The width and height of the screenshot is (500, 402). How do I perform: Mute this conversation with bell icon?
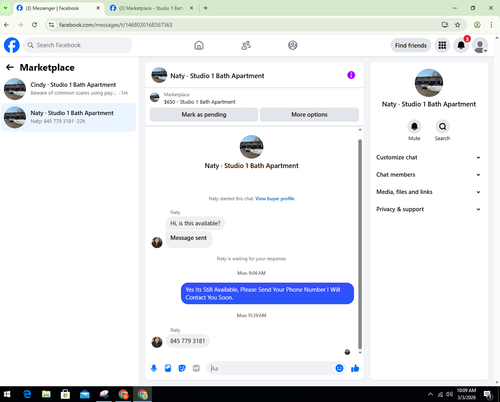click(414, 127)
